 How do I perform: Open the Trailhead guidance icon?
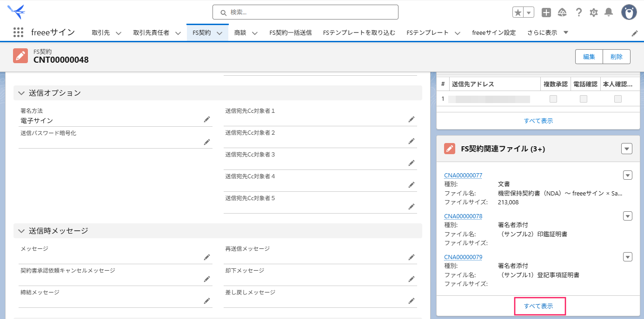pyautogui.click(x=562, y=13)
